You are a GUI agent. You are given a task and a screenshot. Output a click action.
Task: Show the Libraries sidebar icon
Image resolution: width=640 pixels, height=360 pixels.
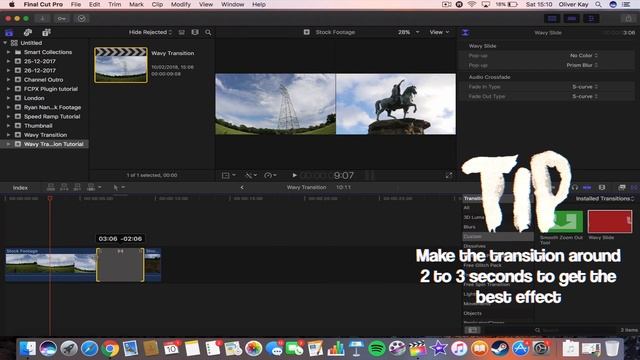point(9,32)
